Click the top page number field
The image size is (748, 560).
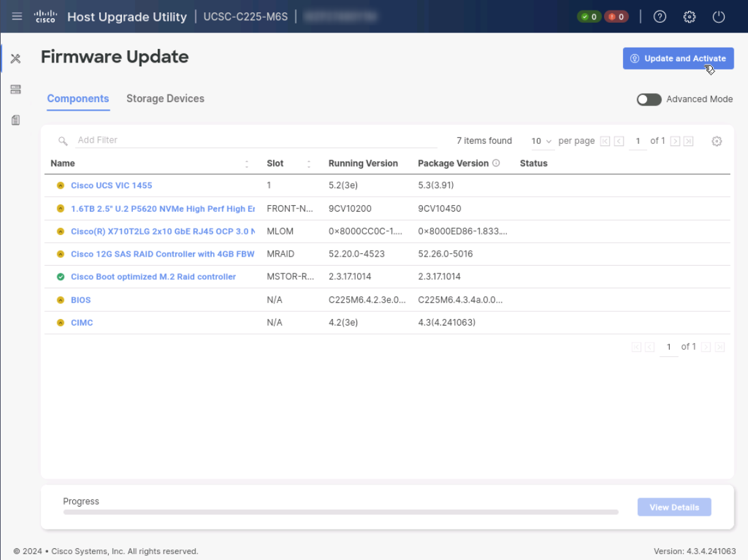(638, 141)
